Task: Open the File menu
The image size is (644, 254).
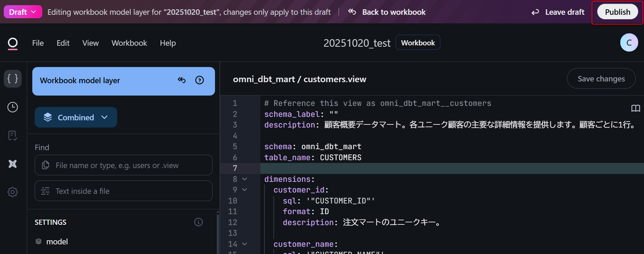Action: tap(38, 43)
